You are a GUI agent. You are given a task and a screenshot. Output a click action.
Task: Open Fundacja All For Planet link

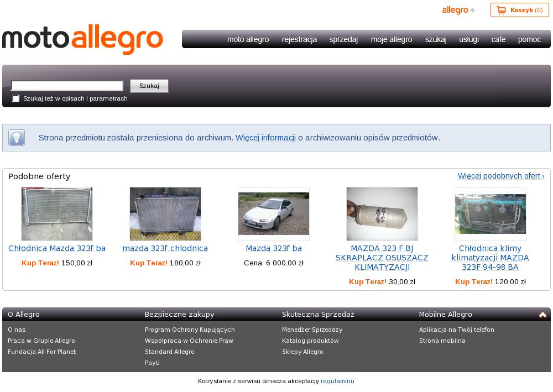[41, 352]
